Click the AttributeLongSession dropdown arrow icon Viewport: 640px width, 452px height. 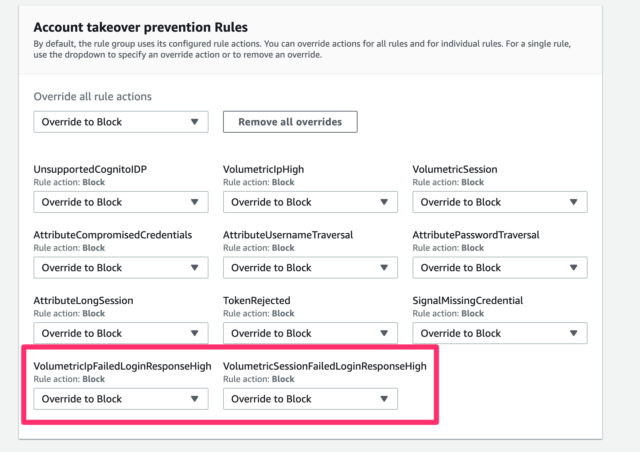pos(195,333)
